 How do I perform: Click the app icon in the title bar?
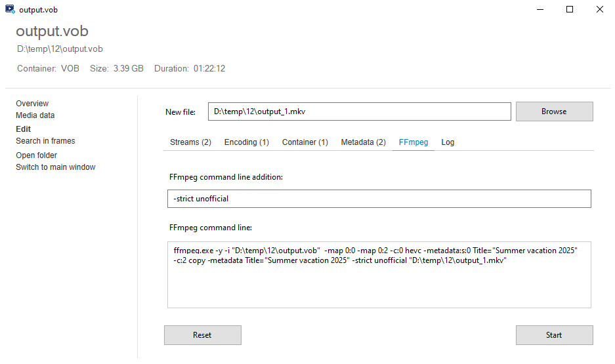(10, 9)
